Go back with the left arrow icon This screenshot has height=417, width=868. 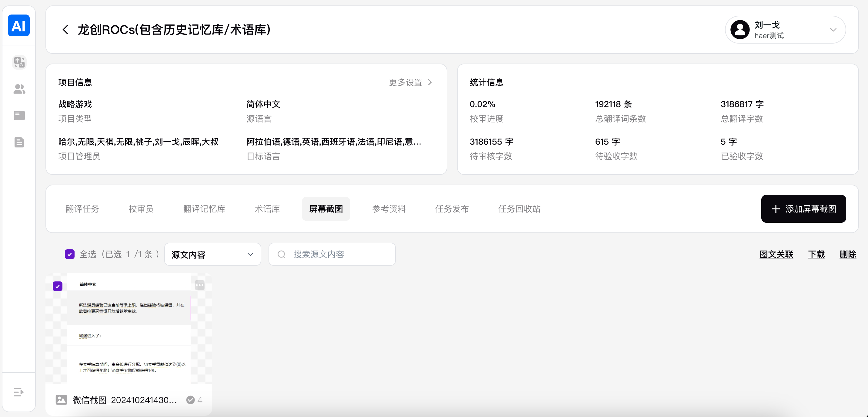(x=65, y=30)
